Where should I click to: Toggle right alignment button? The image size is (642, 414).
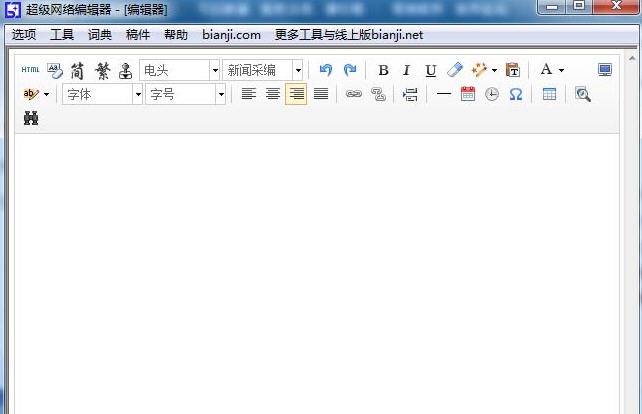click(296, 94)
